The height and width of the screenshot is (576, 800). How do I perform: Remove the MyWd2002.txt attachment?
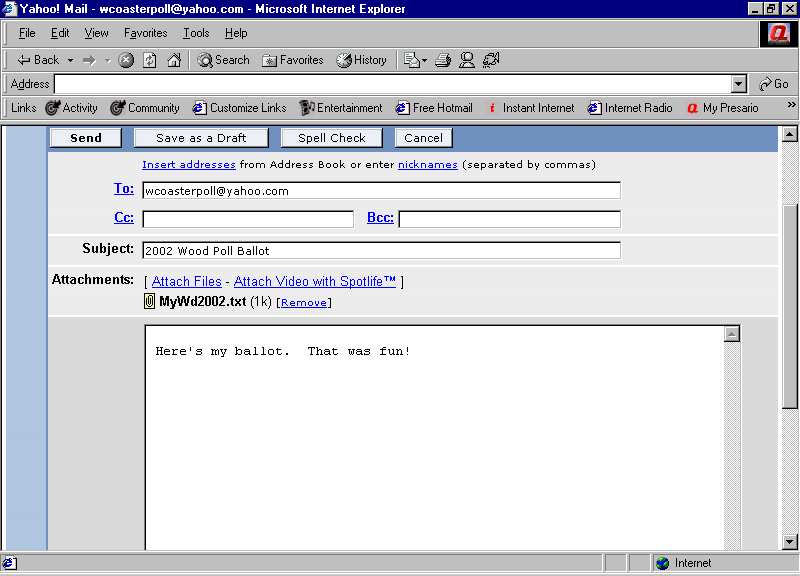coord(303,303)
